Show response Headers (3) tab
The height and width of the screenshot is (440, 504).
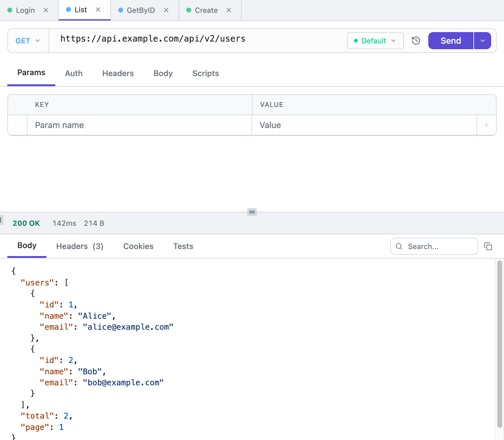[x=80, y=246]
